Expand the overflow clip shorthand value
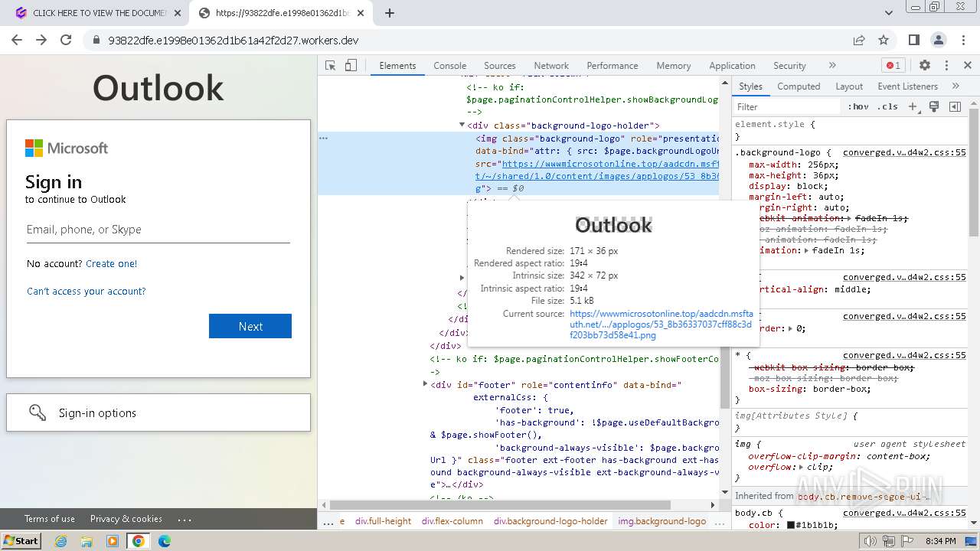 pos(801,467)
